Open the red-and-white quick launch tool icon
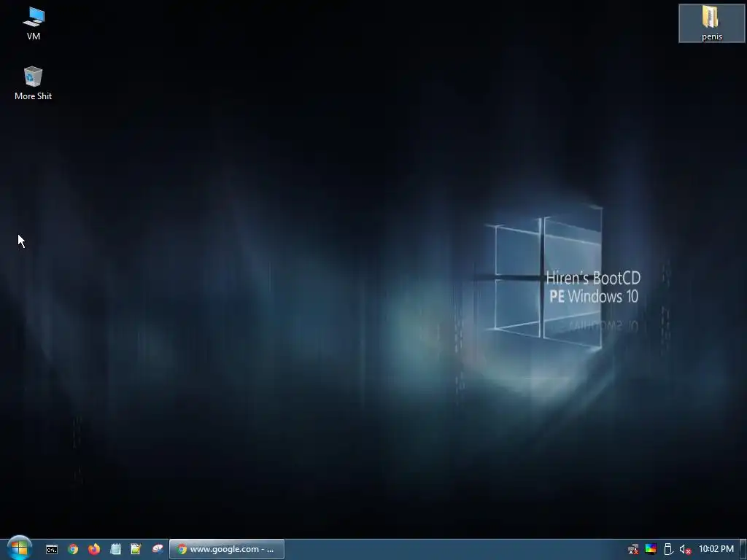Image resolution: width=747 pixels, height=560 pixels. click(158, 549)
